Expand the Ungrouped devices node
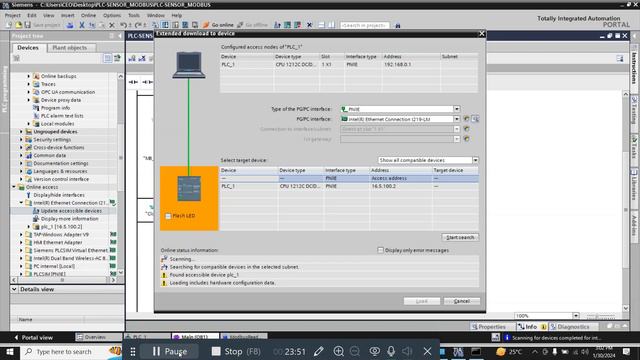 (x=21, y=132)
